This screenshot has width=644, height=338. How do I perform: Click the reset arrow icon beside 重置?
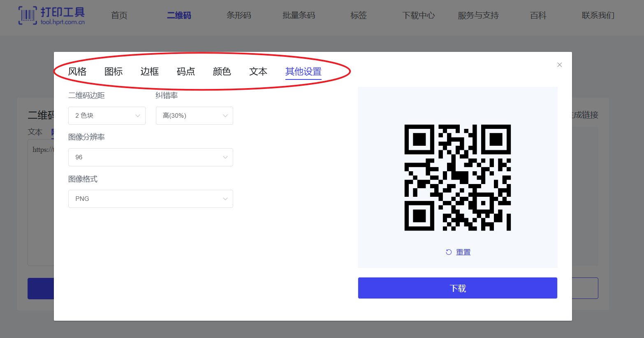coord(449,252)
